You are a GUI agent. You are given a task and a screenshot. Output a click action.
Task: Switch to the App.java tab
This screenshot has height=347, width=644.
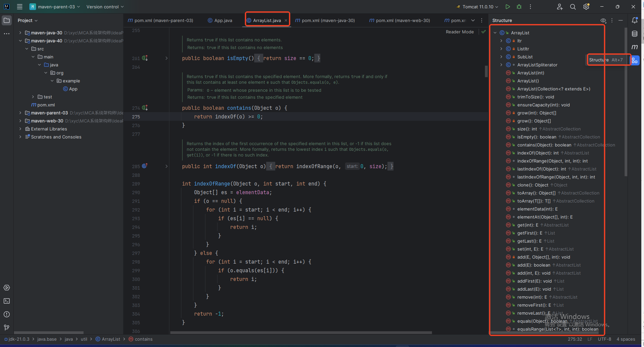(x=220, y=20)
